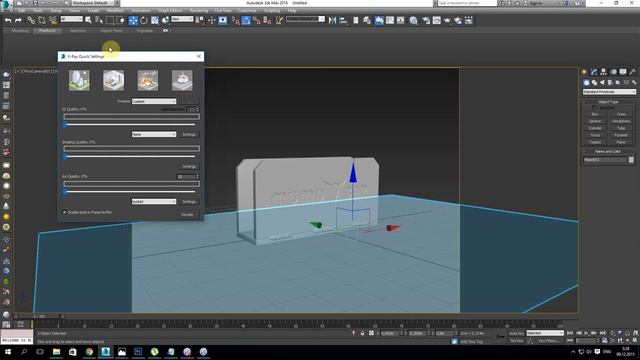The width and height of the screenshot is (640, 360).
Task: Toggle the AutoGrid checkbox
Action: 594,108
